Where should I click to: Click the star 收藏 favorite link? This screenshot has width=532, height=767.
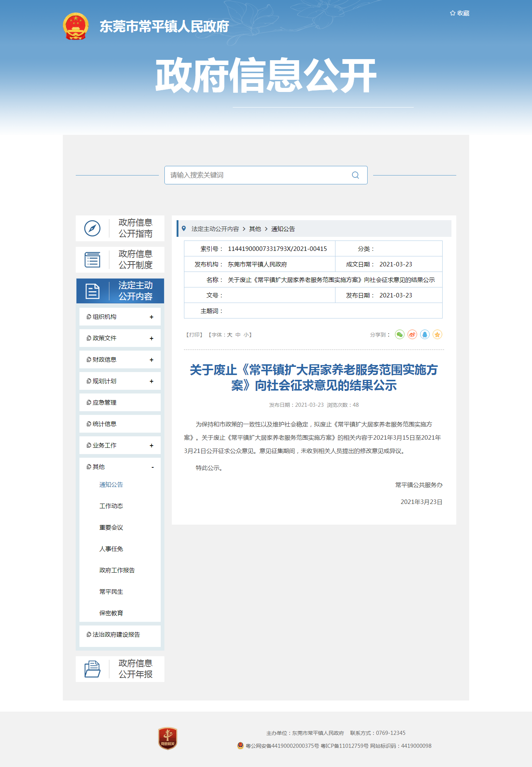coord(460,13)
